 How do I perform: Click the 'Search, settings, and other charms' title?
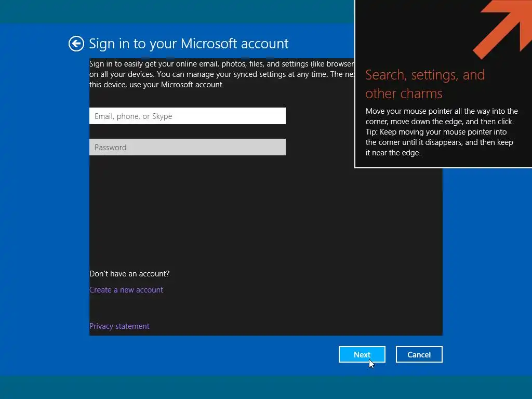tap(425, 84)
